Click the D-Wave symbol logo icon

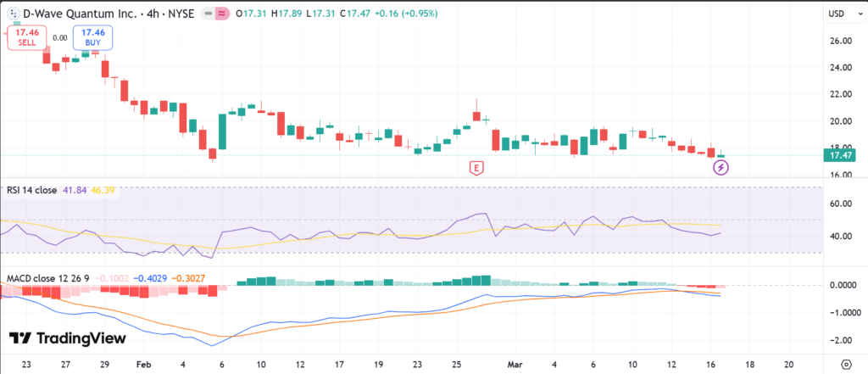pos(14,13)
